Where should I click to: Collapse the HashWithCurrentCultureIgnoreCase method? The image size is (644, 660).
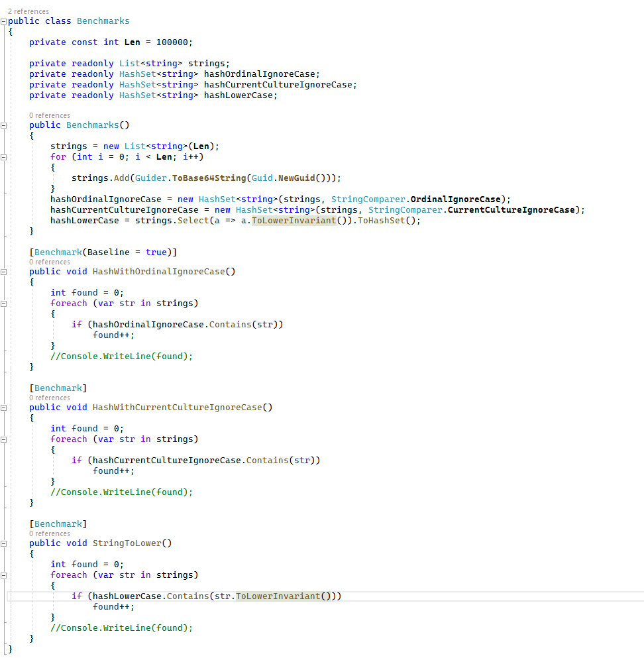[x=4, y=408]
